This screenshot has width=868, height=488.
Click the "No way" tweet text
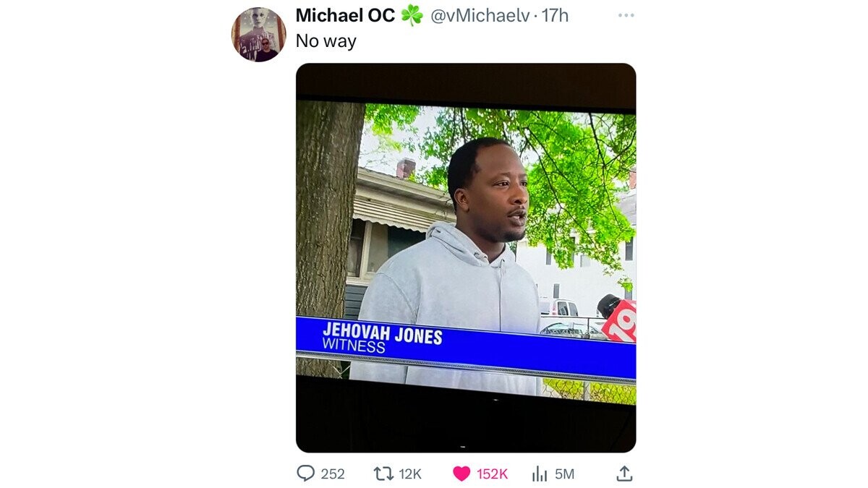tap(326, 41)
